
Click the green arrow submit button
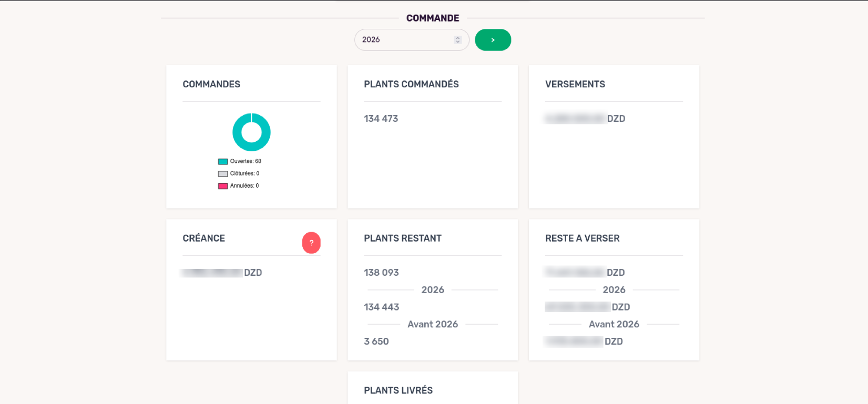(x=493, y=39)
